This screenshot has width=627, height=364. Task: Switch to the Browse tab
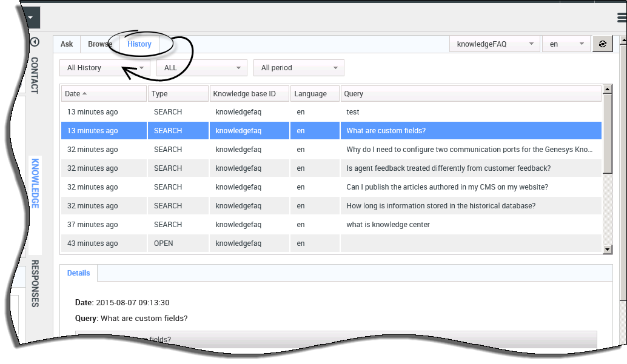[100, 44]
